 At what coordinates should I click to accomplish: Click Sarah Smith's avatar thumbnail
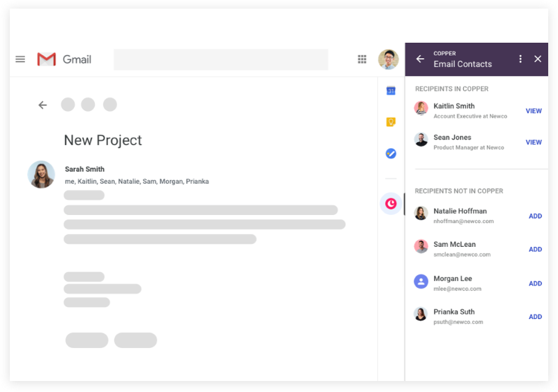click(41, 175)
